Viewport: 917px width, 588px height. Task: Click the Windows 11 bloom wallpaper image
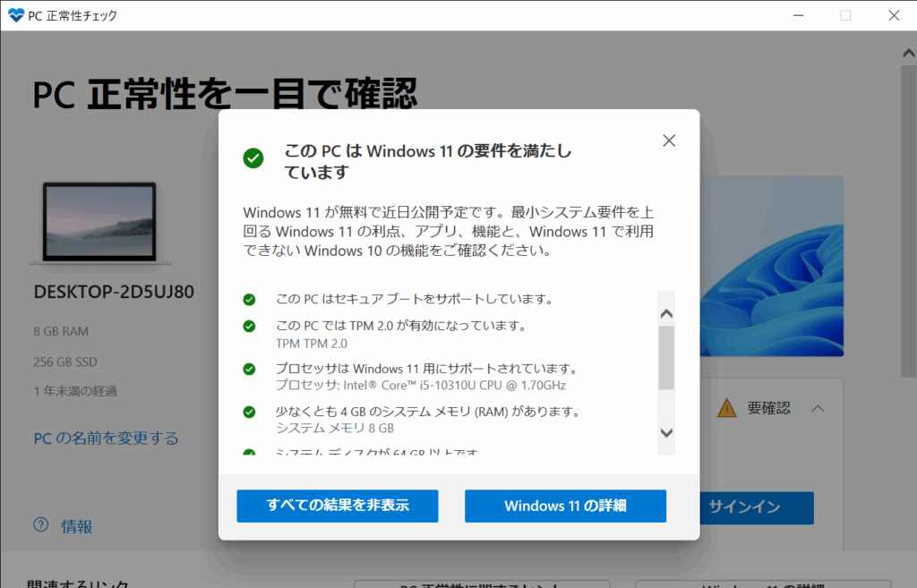tap(772, 266)
